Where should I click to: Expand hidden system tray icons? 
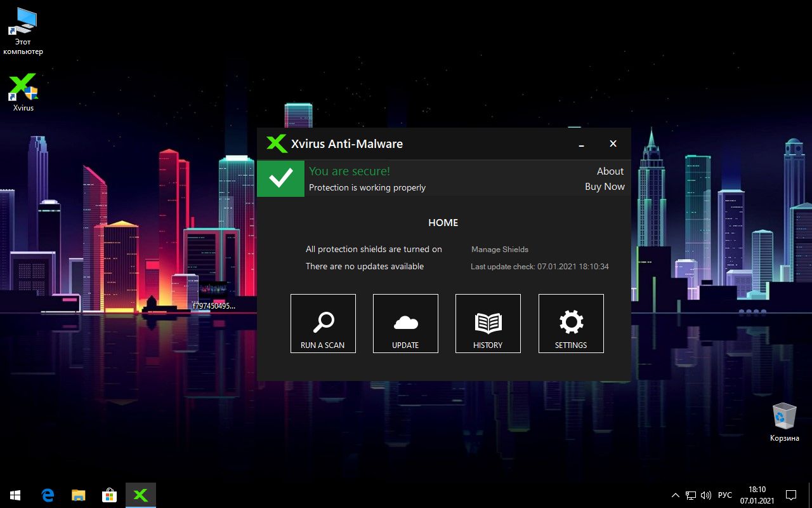[x=675, y=495]
